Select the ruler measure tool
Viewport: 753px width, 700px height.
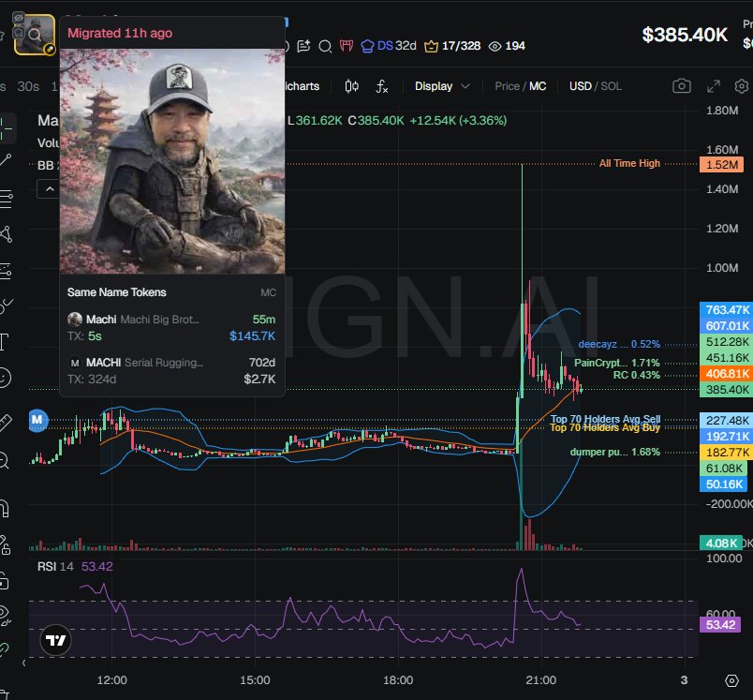coord(5,422)
